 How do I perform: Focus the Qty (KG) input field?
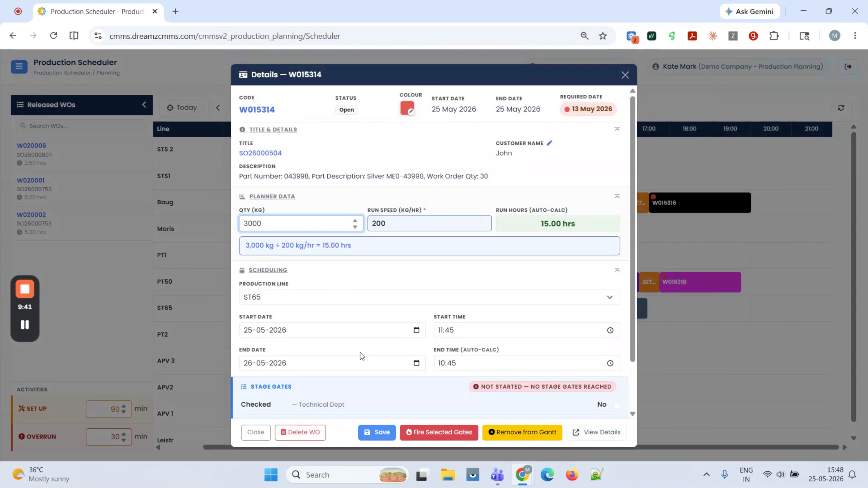click(x=301, y=223)
